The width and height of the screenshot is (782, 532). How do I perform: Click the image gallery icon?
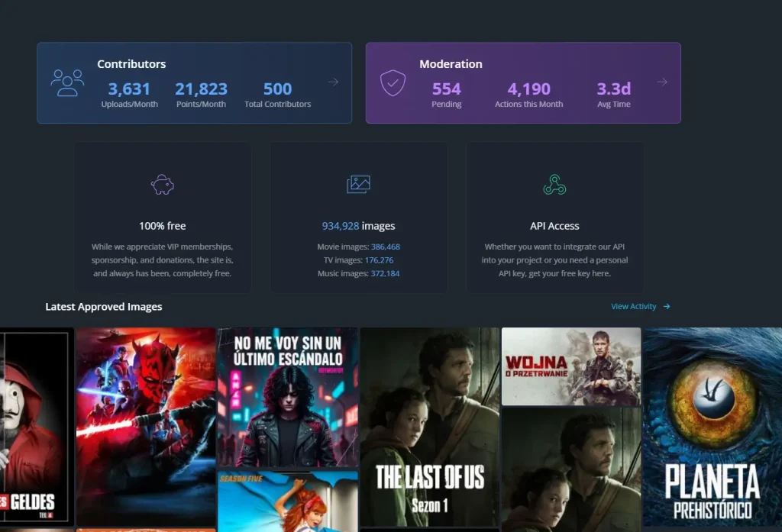click(359, 185)
